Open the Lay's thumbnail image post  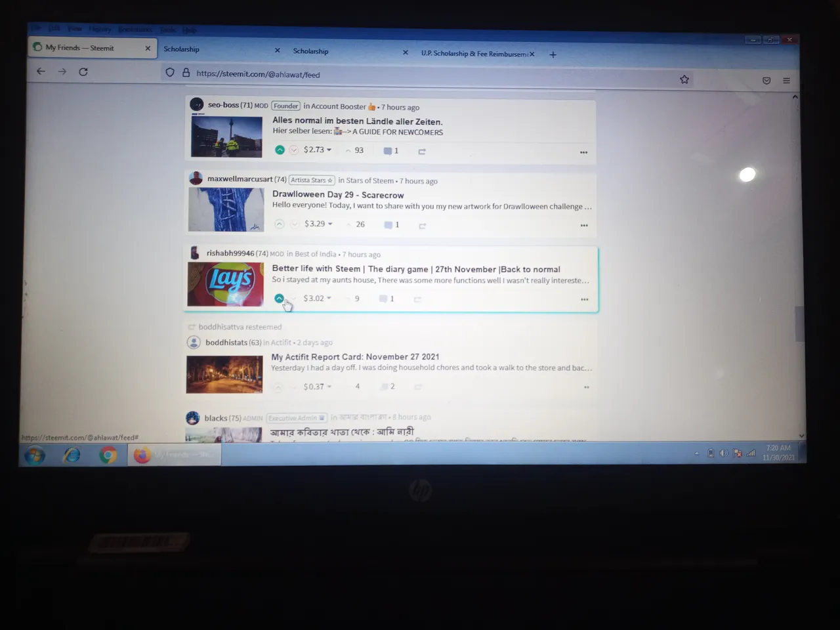pyautogui.click(x=225, y=284)
